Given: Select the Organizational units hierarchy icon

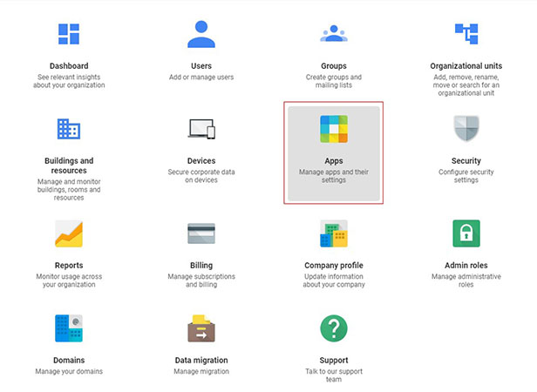Looking at the screenshot, I should (466, 34).
